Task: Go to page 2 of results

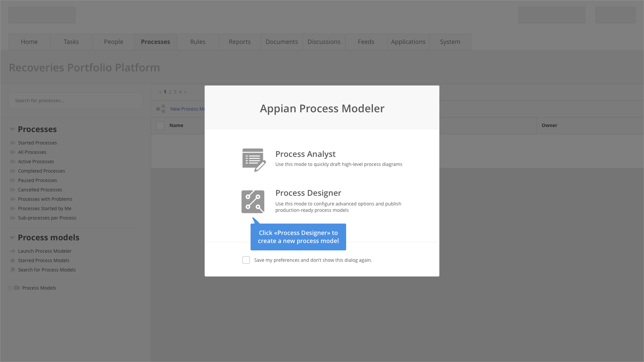Action: click(x=170, y=92)
